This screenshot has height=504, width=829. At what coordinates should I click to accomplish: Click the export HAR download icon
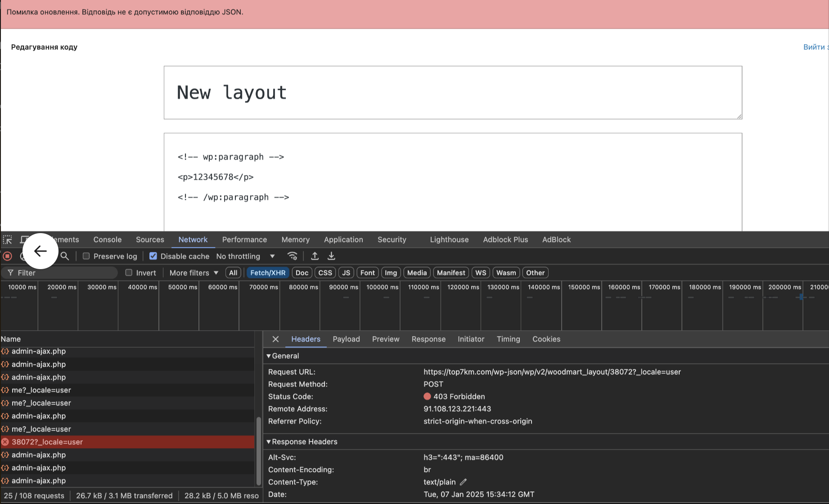[331, 256]
